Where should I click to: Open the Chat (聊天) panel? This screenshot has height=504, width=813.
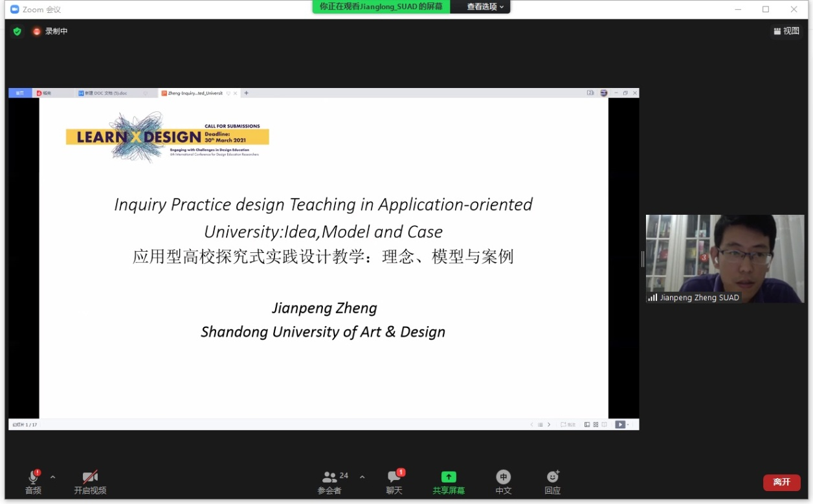[x=394, y=481]
